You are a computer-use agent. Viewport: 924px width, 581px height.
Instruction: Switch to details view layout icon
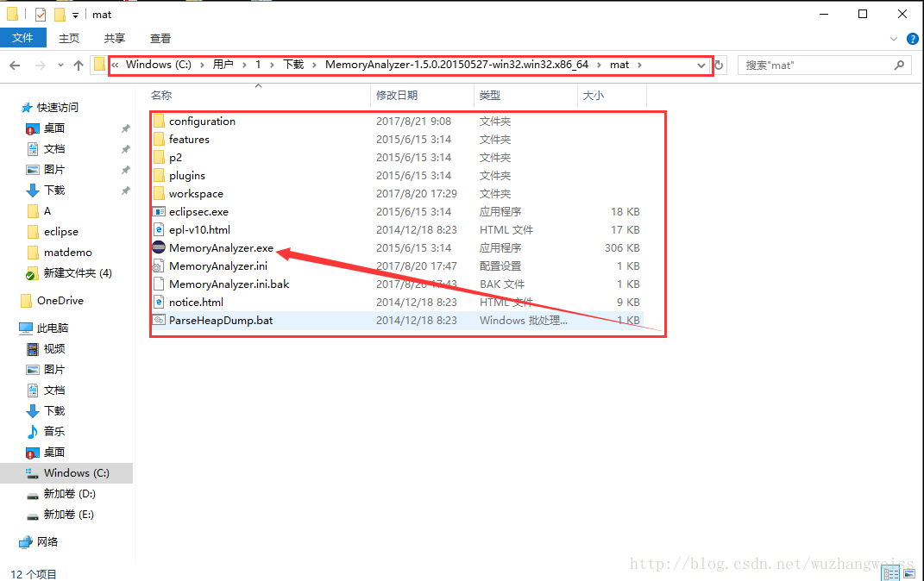click(x=891, y=572)
